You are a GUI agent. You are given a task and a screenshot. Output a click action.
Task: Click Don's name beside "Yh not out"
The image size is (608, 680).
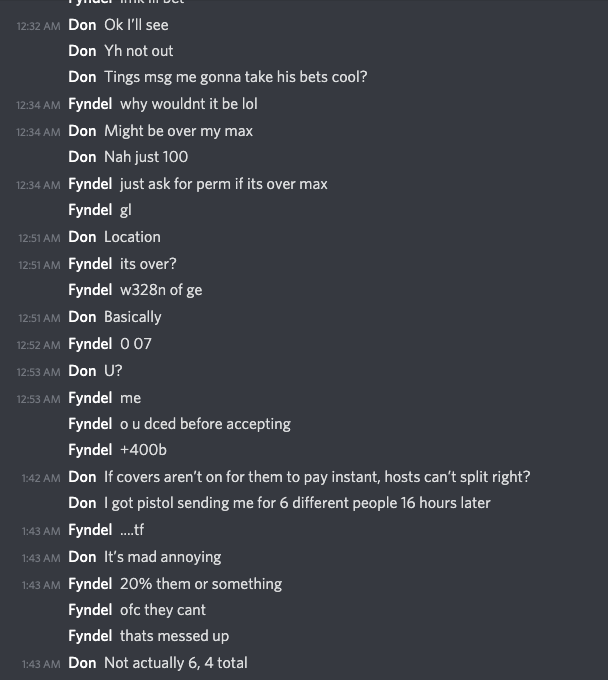point(82,51)
